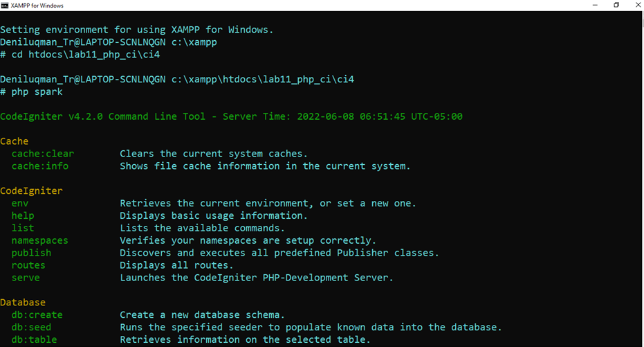644x347 pixels.
Task: Click the 'db:seed' command name
Action: (x=31, y=327)
